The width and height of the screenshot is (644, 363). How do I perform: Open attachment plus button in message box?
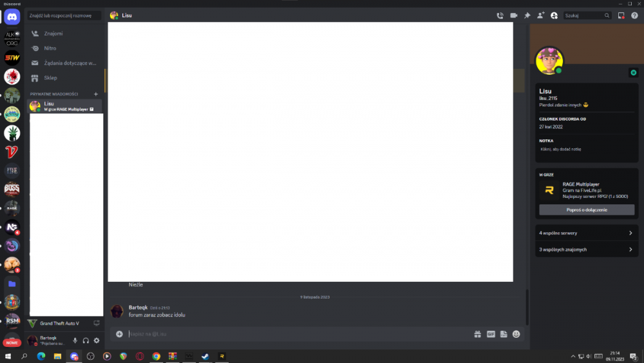[119, 334]
